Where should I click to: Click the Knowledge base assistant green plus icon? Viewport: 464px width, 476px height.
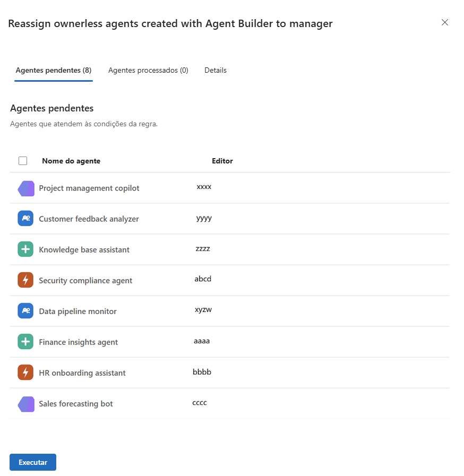(x=25, y=249)
